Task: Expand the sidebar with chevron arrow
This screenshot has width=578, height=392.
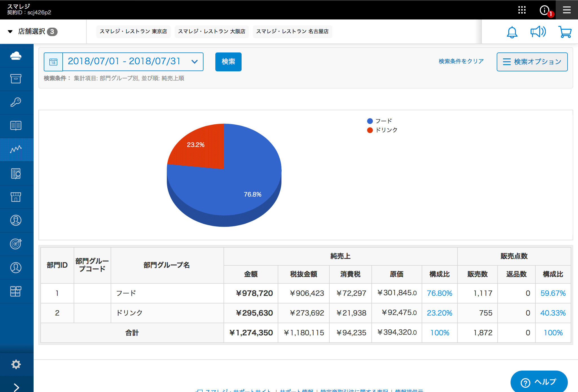Action: tap(16, 387)
